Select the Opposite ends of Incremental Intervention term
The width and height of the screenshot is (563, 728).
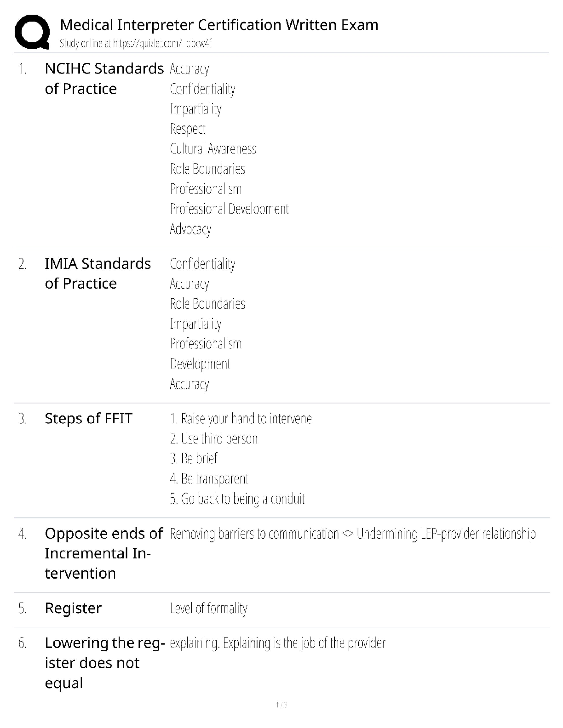pos(103,553)
